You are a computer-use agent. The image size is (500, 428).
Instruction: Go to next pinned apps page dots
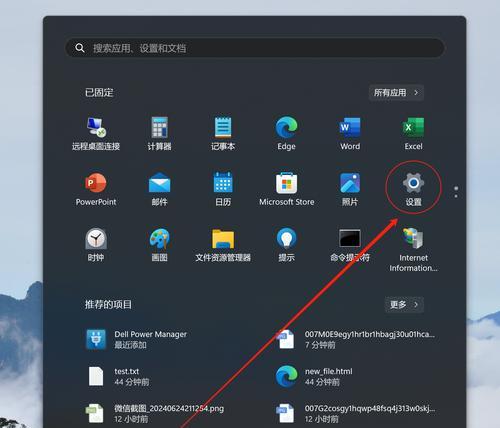(x=456, y=192)
